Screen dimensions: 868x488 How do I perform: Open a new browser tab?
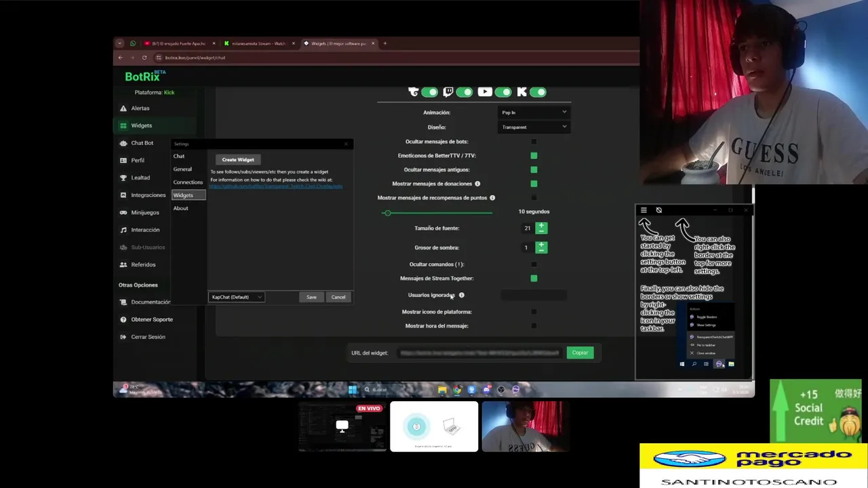[x=385, y=43]
